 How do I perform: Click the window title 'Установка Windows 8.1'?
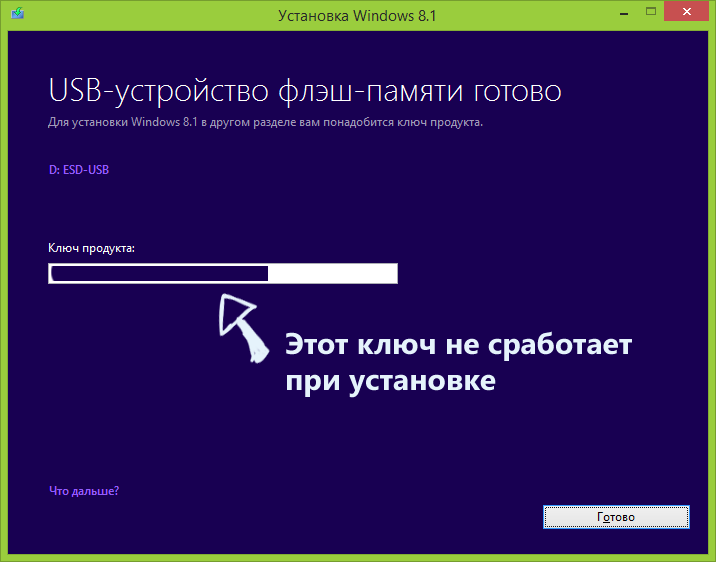coord(357,16)
